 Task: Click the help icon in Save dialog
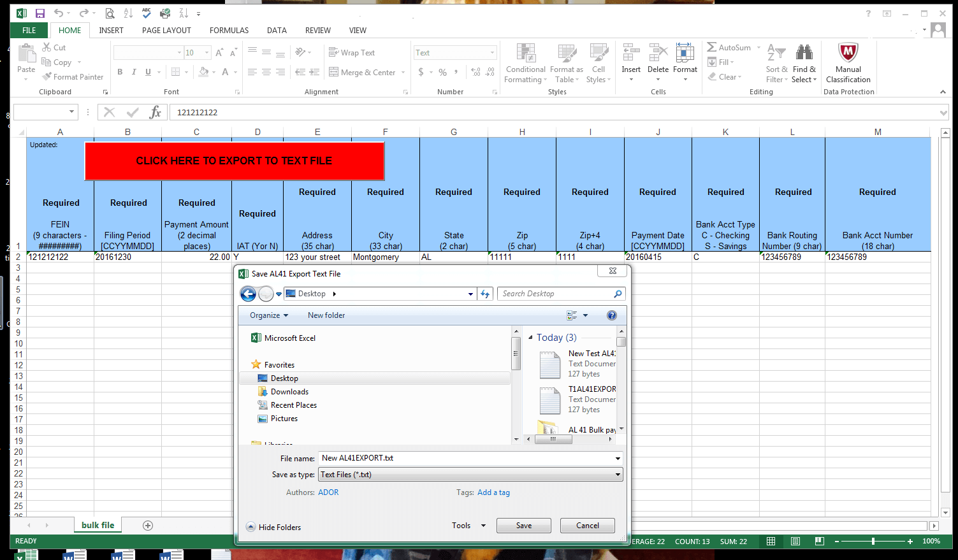click(612, 315)
